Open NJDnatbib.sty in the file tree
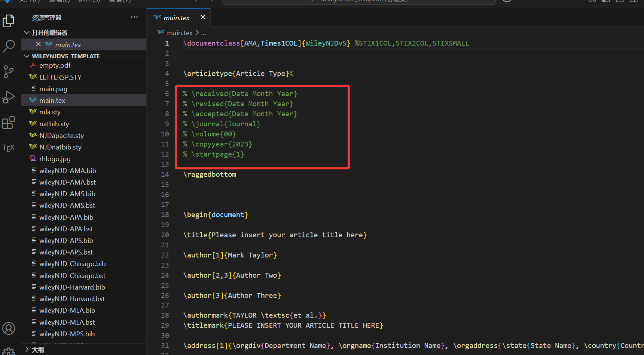Screen dimensions: 644x355 [x=84, y=147]
